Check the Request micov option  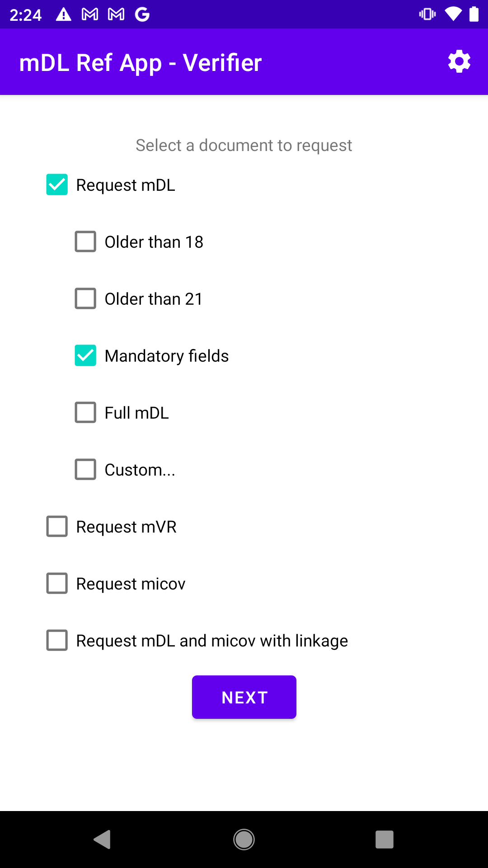(57, 584)
